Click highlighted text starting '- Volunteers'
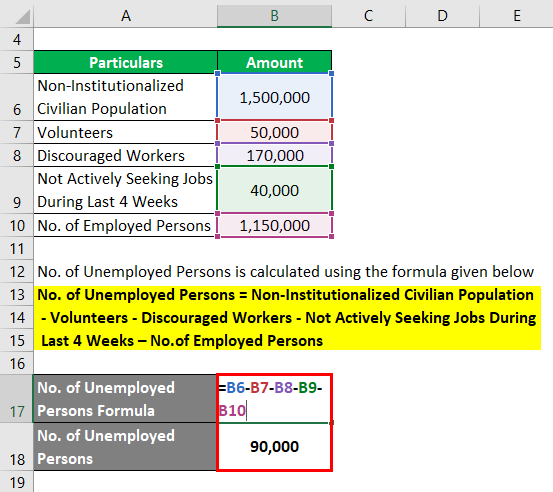Viewport: 553px width, 492px height. tap(288, 317)
